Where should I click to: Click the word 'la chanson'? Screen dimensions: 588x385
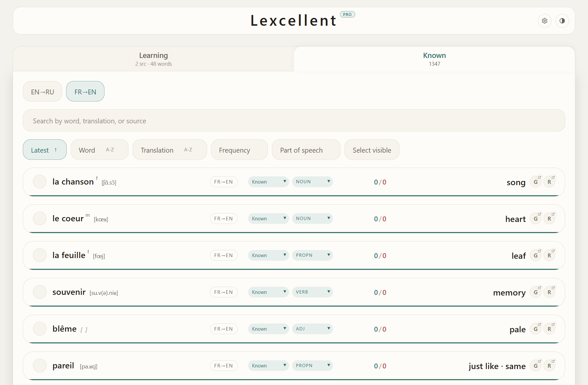(73, 182)
